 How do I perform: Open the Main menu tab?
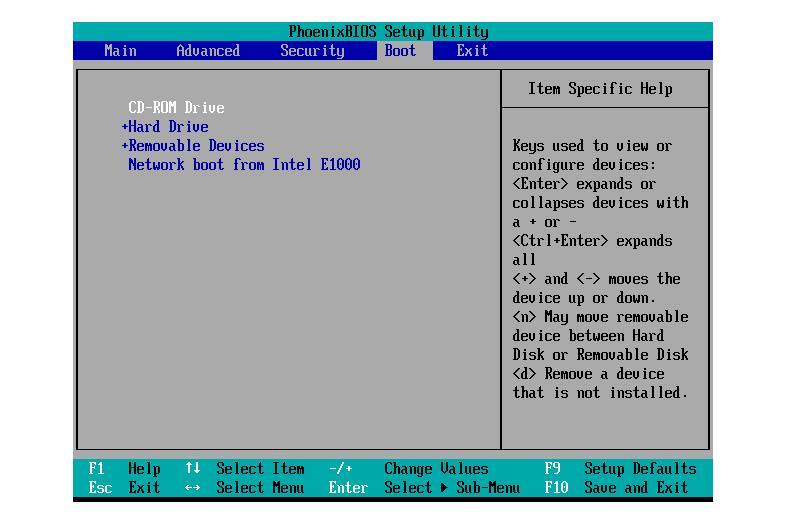click(x=120, y=51)
